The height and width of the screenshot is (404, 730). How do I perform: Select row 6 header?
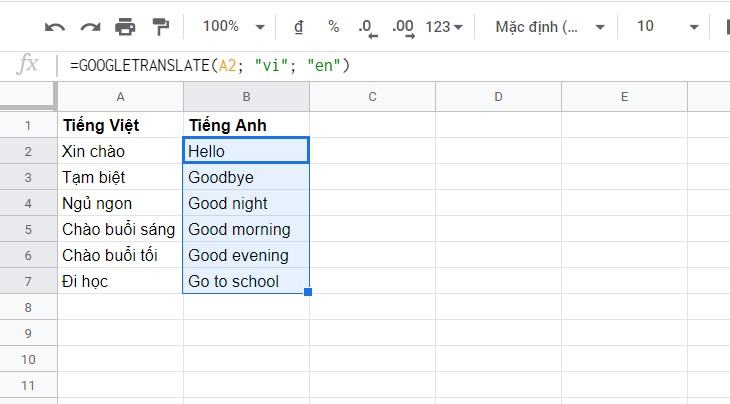tap(28, 256)
